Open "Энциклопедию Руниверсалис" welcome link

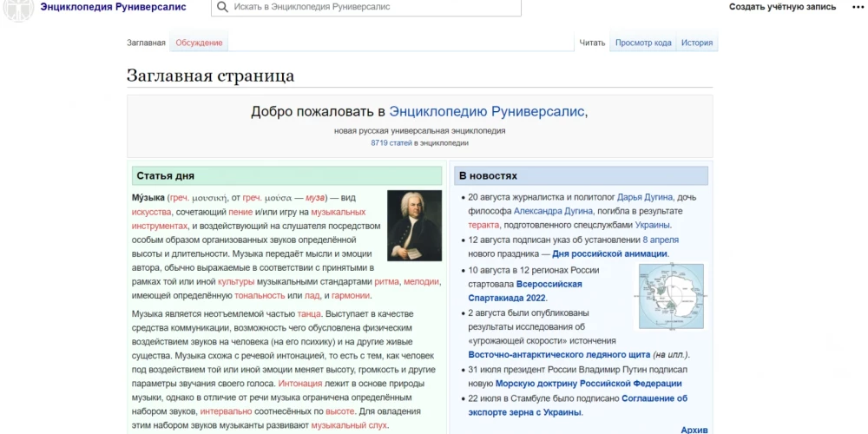coord(487,112)
